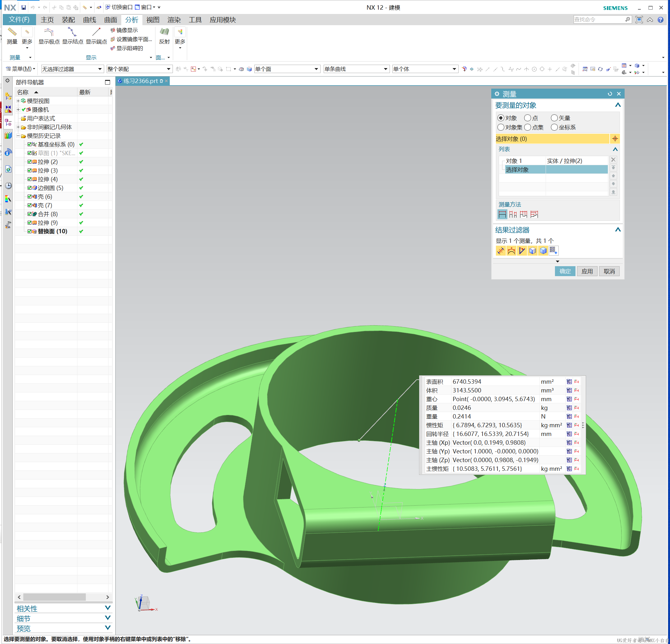Switch to the 主页 ribbon tab
This screenshot has height=644, width=670.
[x=47, y=20]
